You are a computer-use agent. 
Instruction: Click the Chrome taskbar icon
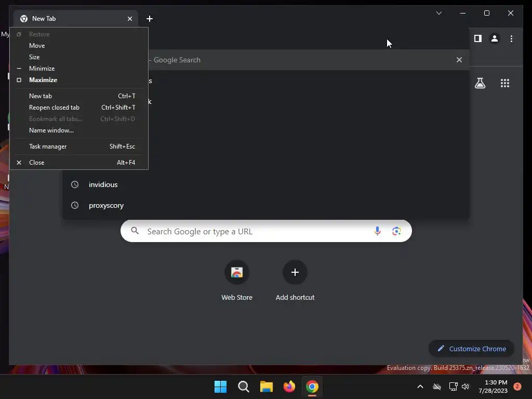(312, 387)
